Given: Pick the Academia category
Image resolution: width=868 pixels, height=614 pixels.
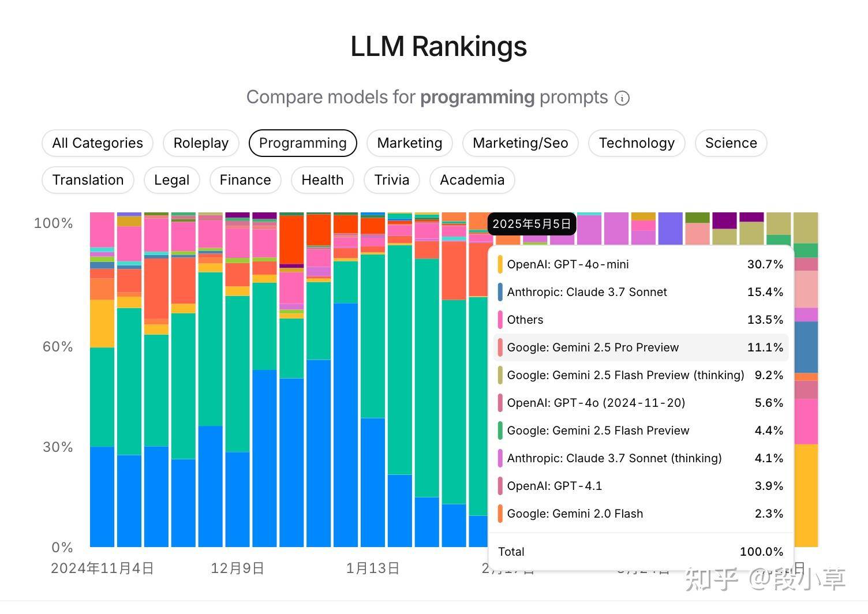Looking at the screenshot, I should tap(472, 180).
